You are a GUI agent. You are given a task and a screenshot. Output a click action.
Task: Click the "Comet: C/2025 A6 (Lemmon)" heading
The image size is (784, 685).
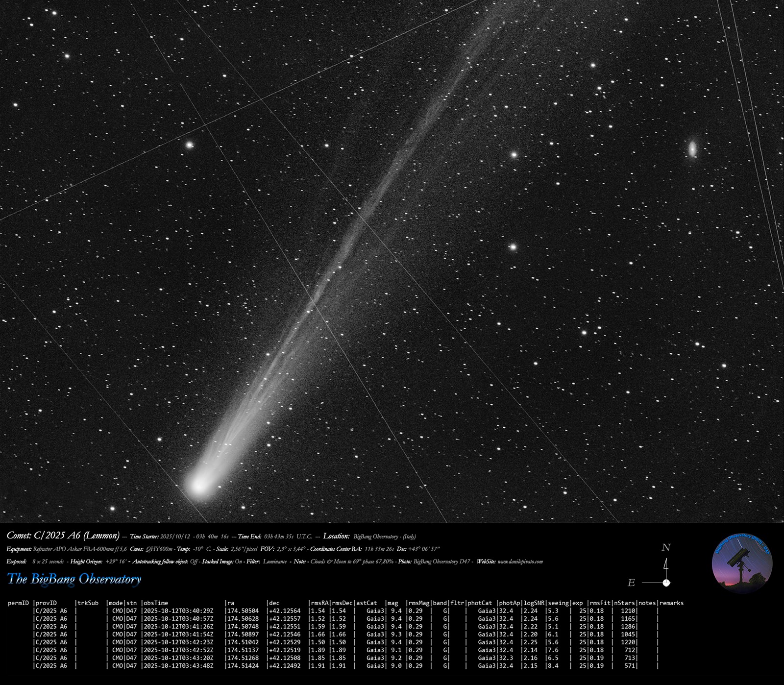(x=63, y=536)
